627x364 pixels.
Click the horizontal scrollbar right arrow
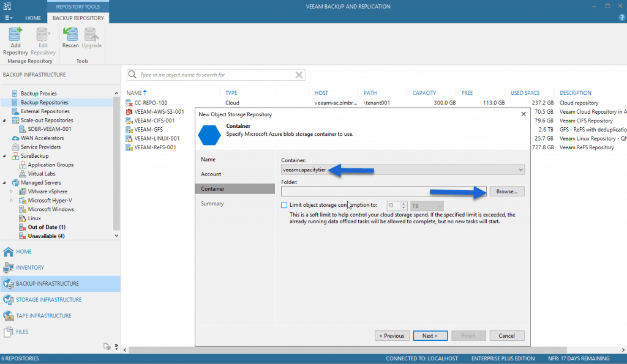623,350
